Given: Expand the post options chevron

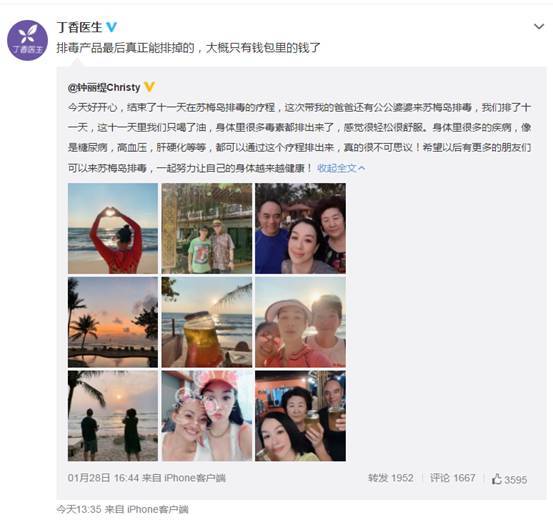Looking at the screenshot, I should click(x=539, y=26).
